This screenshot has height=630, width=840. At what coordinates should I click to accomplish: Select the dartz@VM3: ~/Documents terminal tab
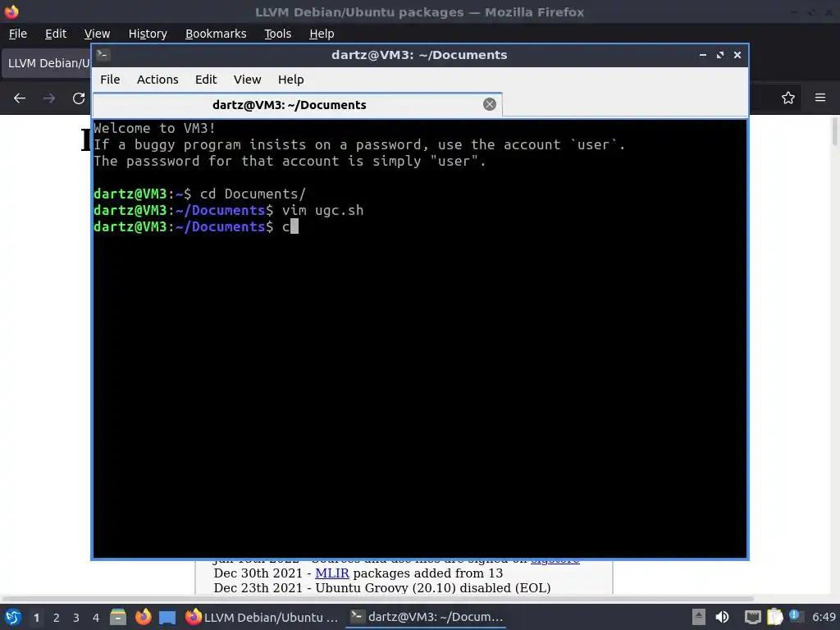[x=297, y=105]
